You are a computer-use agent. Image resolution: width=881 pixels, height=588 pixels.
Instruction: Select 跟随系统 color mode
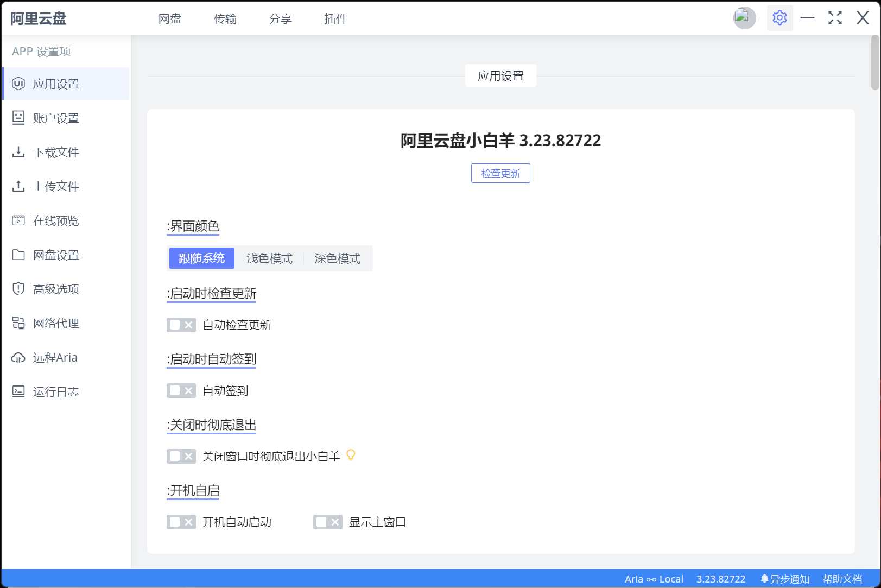[201, 258]
